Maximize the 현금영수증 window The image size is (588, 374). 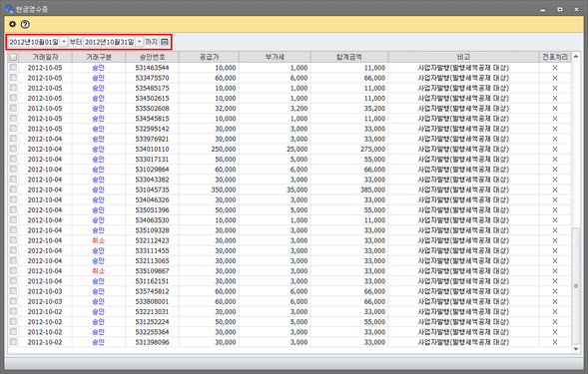coord(559,9)
